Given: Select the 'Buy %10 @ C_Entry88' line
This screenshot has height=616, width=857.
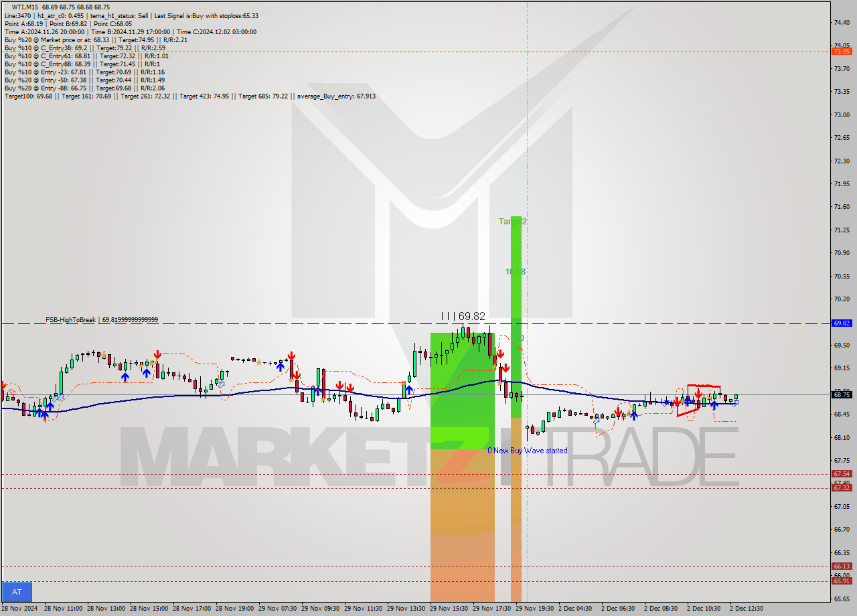Looking at the screenshot, I should 82,64.
